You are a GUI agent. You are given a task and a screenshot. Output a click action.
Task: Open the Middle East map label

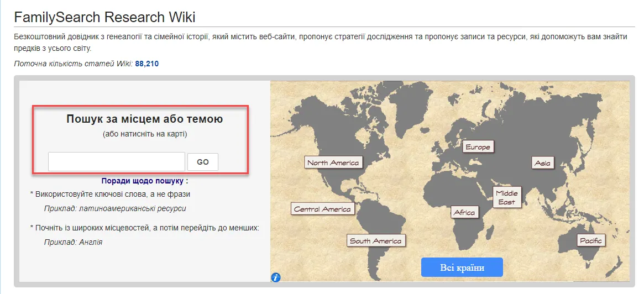507,197
